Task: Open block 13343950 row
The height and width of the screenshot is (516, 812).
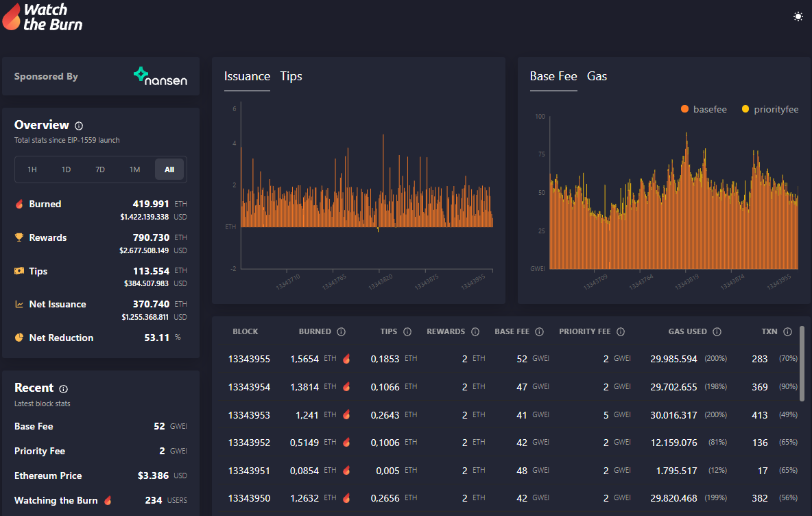Action: pyautogui.click(x=510, y=498)
